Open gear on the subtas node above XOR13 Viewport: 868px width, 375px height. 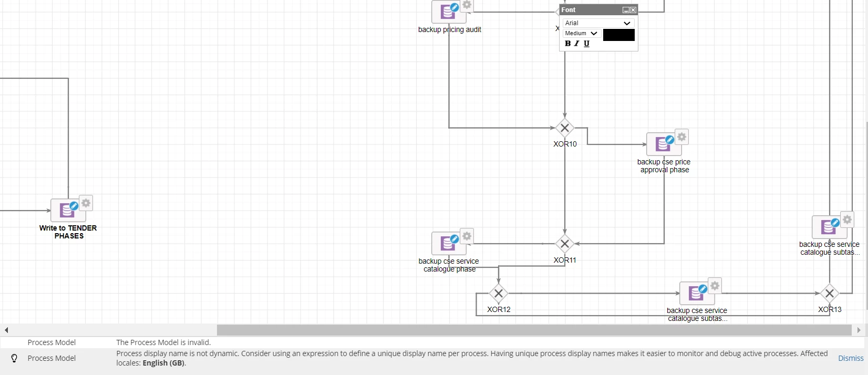tap(847, 219)
